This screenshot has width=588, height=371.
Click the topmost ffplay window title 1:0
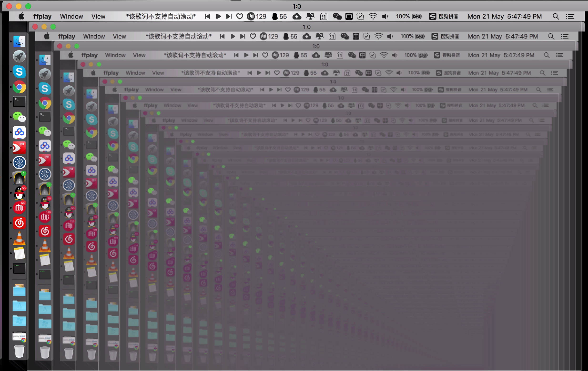(x=297, y=6)
